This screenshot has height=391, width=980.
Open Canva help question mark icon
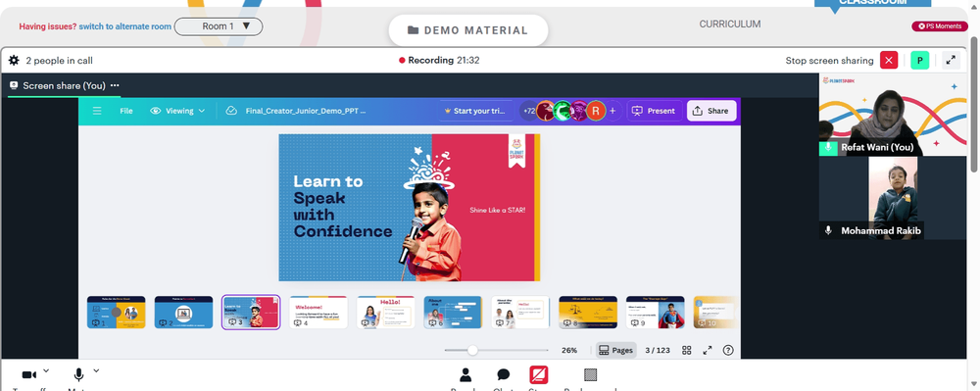728,351
